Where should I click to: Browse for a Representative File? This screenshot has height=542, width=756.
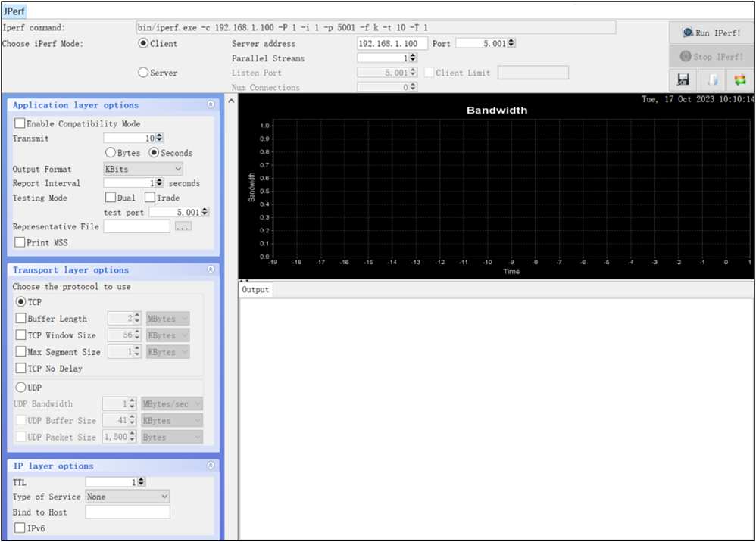(x=184, y=226)
